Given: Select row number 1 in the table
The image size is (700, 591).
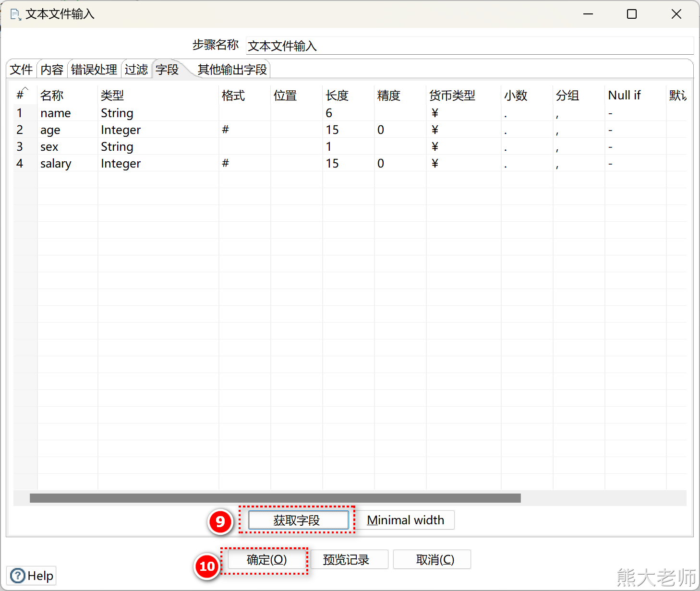Looking at the screenshot, I should 25,113.
